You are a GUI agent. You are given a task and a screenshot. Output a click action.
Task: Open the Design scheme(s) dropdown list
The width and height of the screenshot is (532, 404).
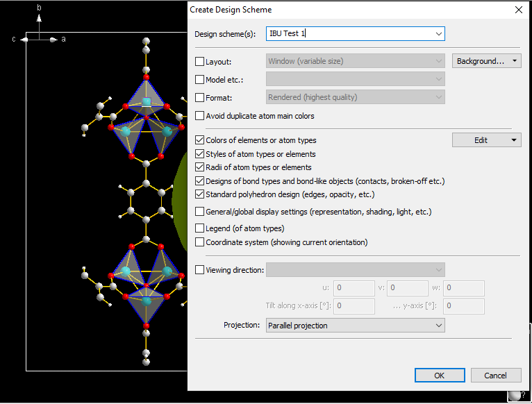click(438, 33)
